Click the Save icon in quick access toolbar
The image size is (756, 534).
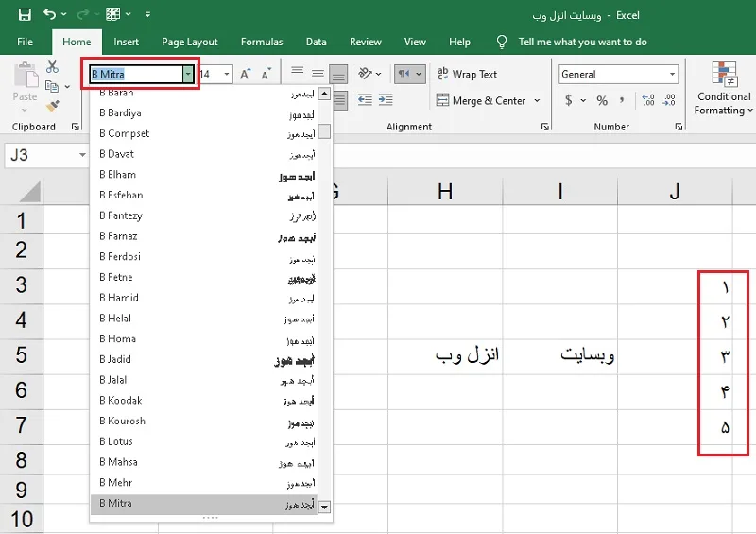tap(25, 14)
